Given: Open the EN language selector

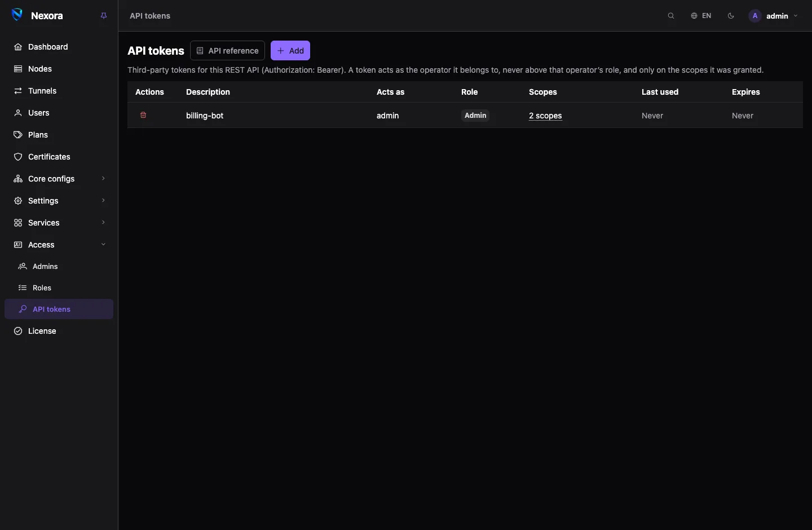Looking at the screenshot, I should (x=701, y=16).
